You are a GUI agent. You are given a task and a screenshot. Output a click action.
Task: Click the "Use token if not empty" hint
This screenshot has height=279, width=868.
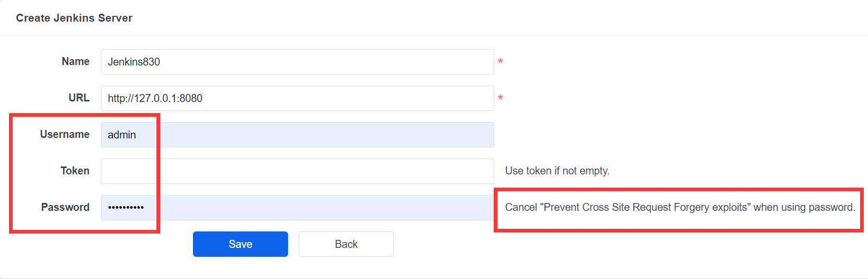tap(557, 171)
